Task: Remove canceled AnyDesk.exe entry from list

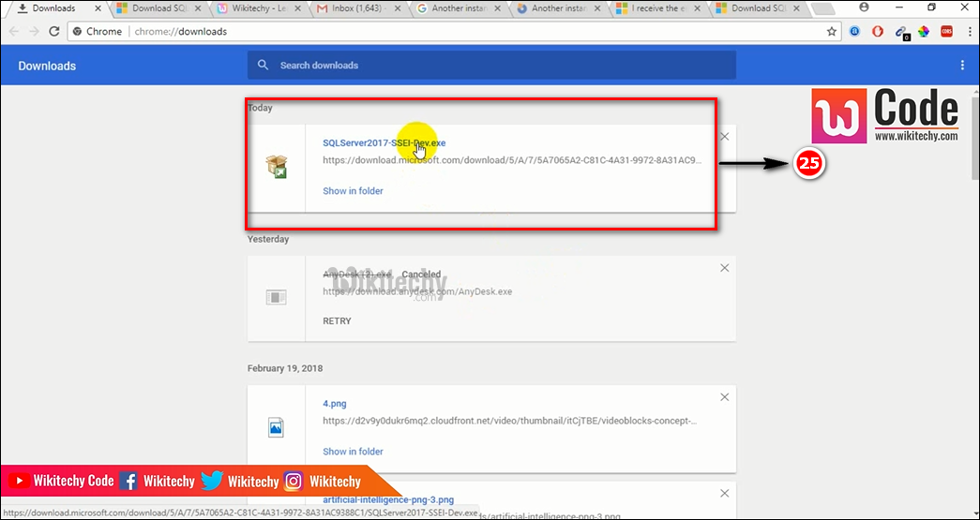Action: point(724,268)
